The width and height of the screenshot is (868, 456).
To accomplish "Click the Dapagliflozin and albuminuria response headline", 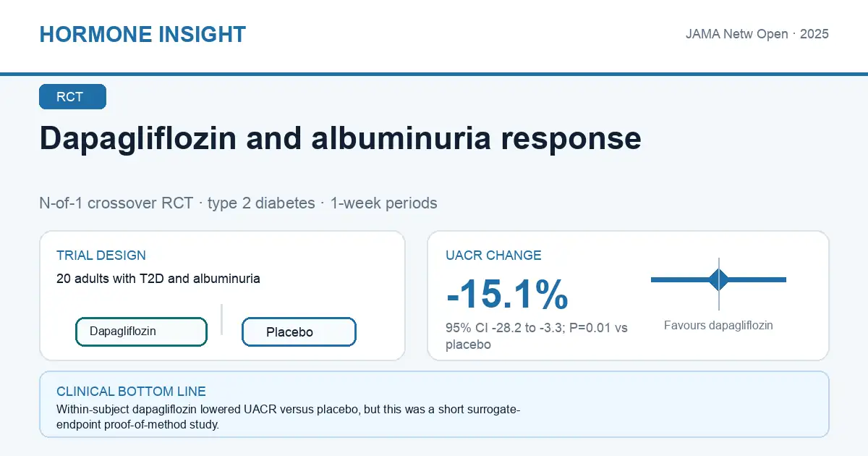I will tap(340, 138).
